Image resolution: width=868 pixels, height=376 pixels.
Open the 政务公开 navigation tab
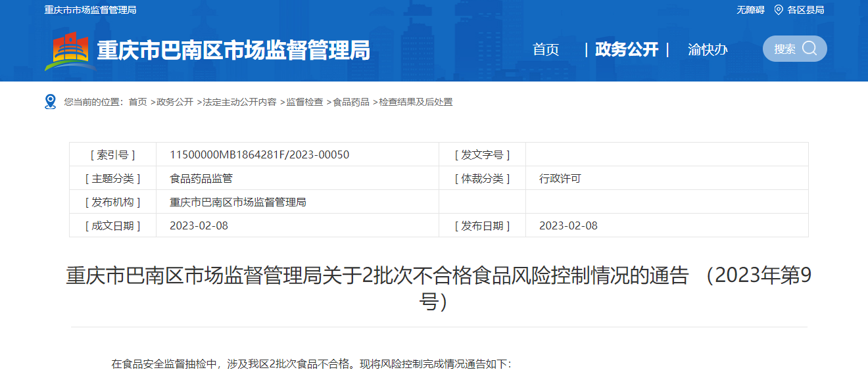point(627,49)
